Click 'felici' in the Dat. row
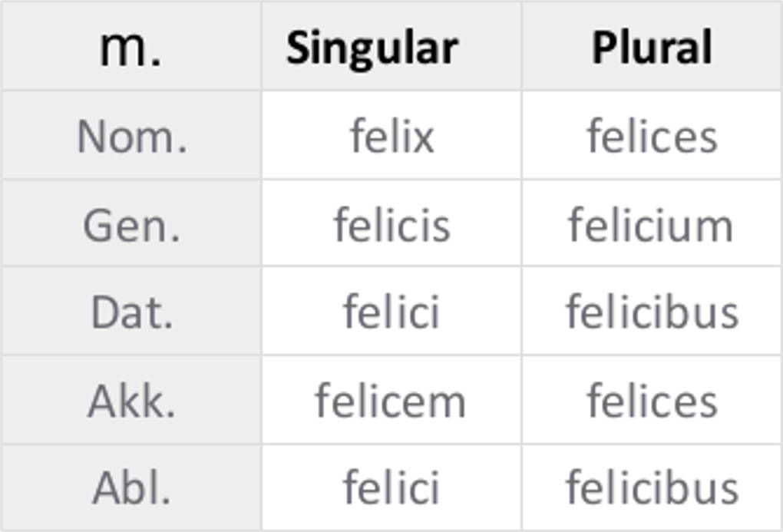The width and height of the screenshot is (783, 532). 391,312
